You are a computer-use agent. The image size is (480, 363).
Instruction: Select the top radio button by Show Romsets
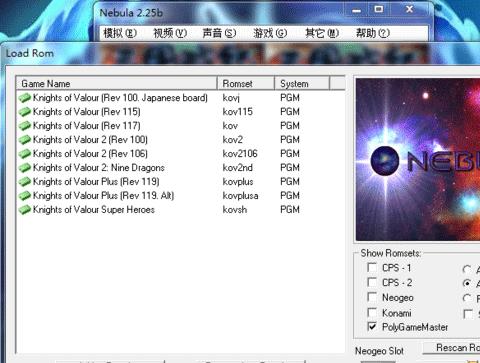pos(467,269)
